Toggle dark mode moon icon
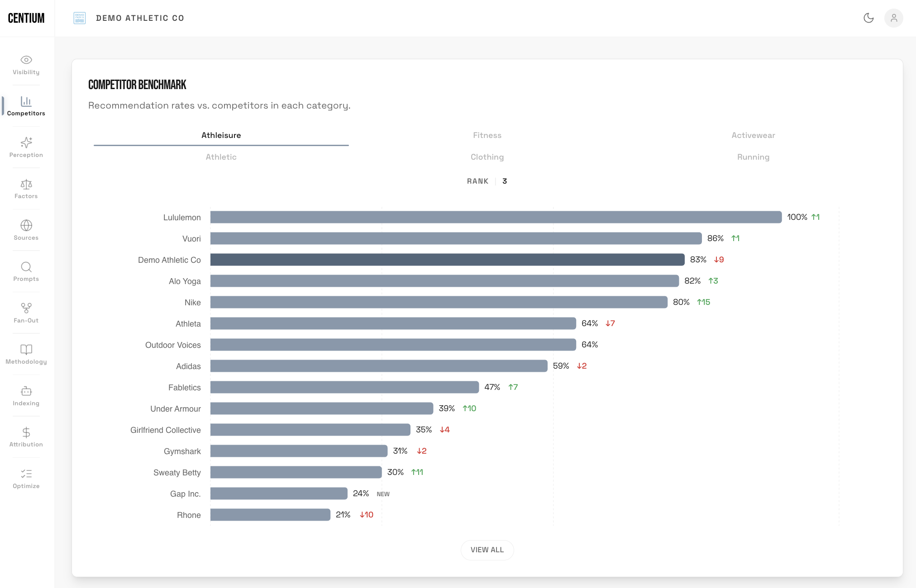The image size is (916, 588). [868, 18]
